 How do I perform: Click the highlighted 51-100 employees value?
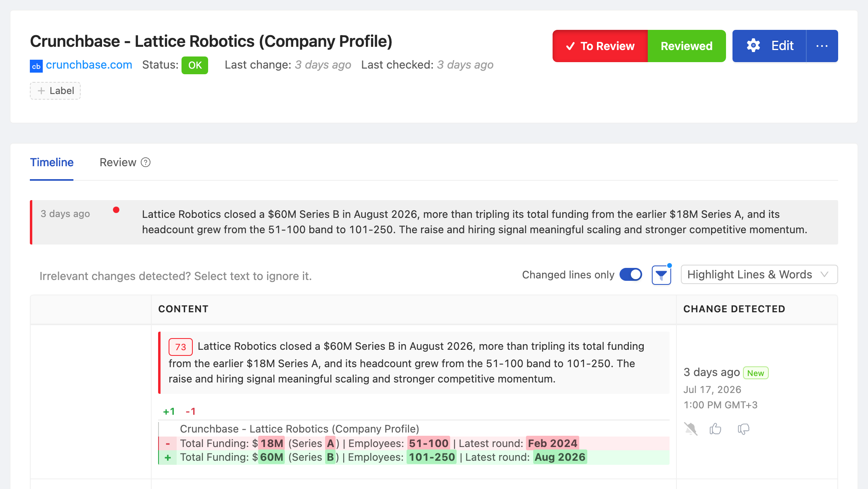point(429,443)
